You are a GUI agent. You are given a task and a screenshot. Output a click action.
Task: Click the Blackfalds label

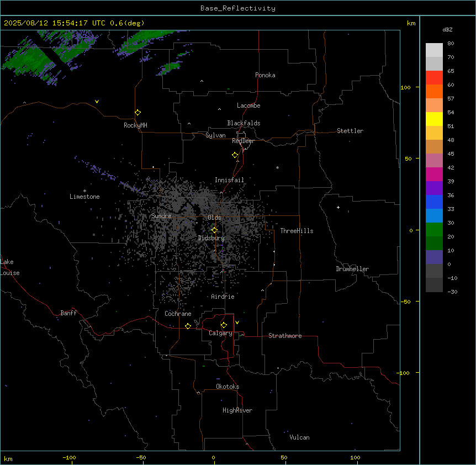point(244,123)
